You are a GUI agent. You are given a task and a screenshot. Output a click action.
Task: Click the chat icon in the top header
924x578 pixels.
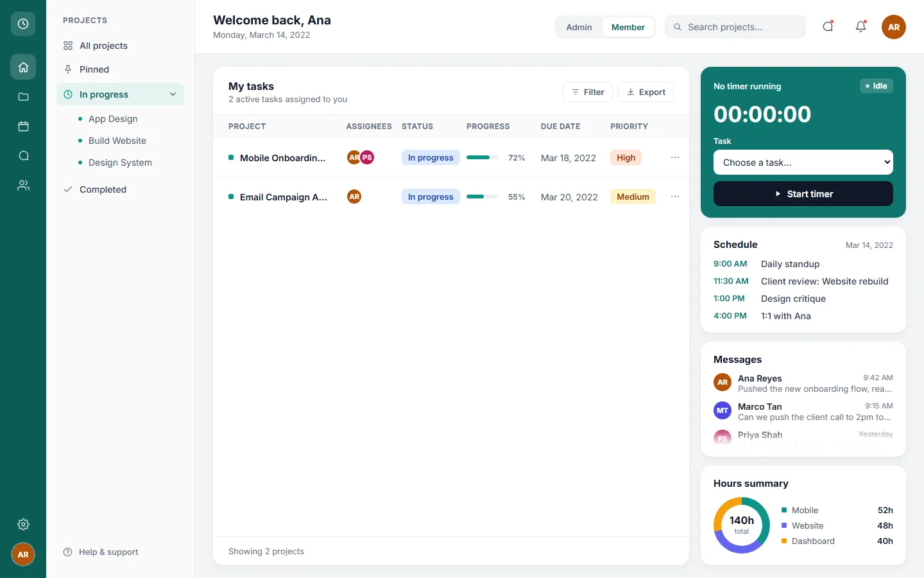click(828, 26)
